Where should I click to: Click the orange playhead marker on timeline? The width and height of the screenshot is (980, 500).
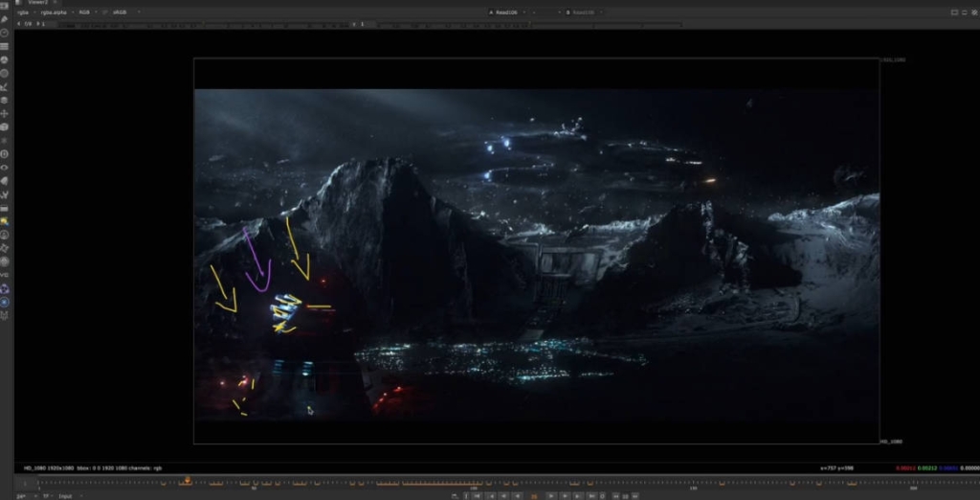pos(187,481)
